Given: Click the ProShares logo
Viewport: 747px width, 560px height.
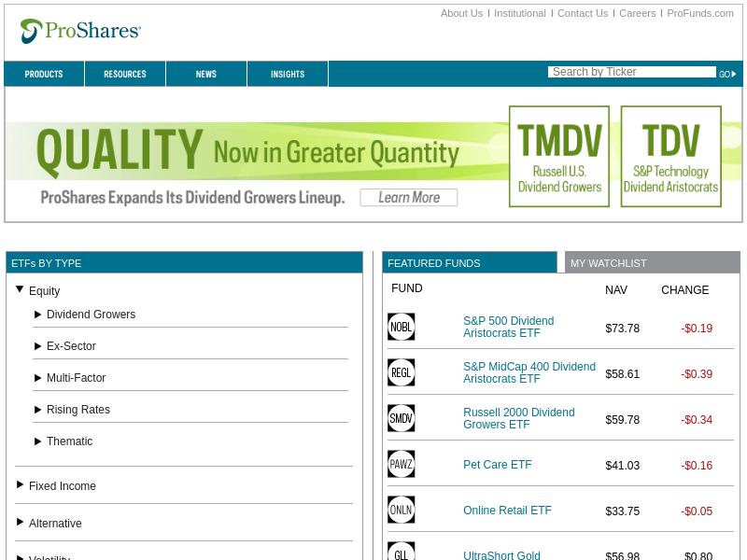Looking at the screenshot, I should tap(80, 31).
